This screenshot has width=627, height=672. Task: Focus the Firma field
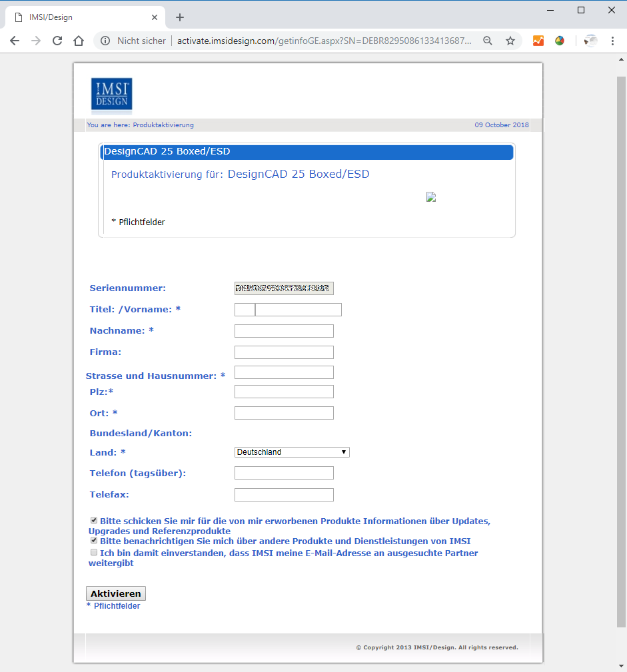click(x=284, y=352)
